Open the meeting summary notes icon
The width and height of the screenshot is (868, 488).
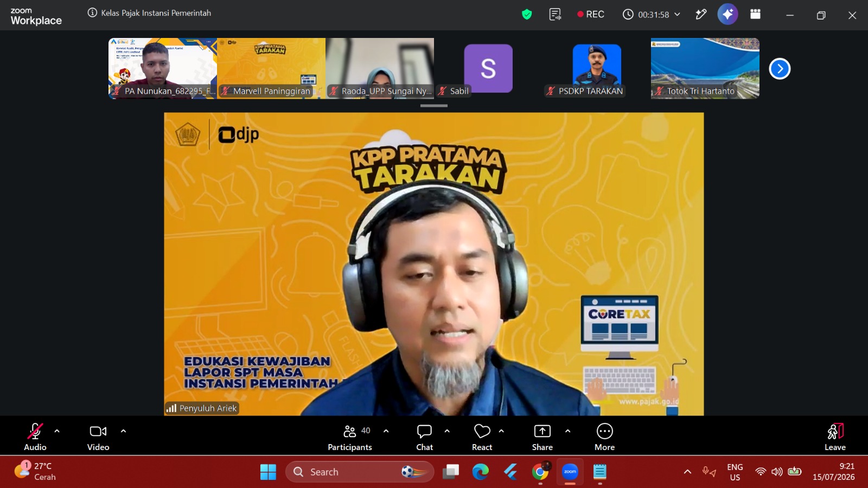click(x=555, y=15)
